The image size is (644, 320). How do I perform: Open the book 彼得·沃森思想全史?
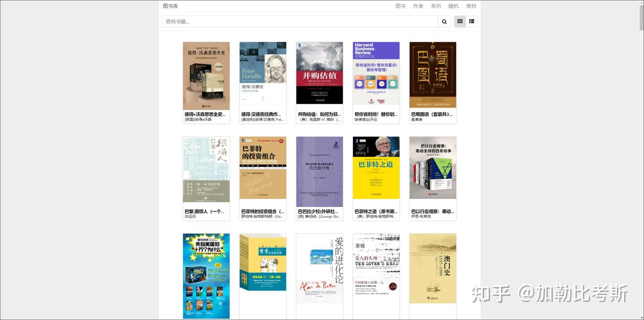coord(206,114)
